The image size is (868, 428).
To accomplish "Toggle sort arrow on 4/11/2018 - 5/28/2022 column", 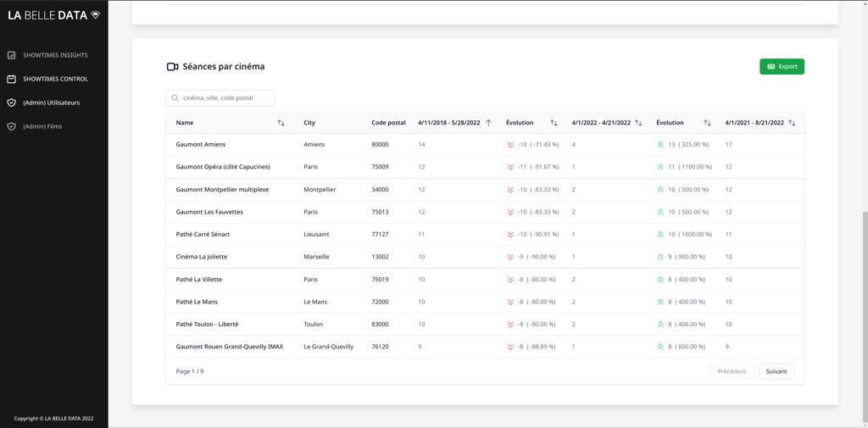I will (x=488, y=123).
